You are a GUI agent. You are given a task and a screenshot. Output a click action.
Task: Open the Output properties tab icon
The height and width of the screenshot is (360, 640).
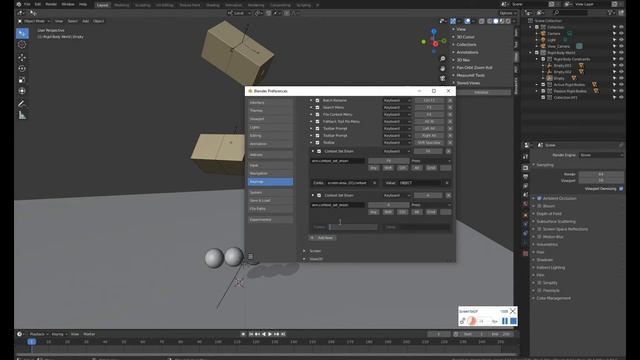pyautogui.click(x=525, y=177)
